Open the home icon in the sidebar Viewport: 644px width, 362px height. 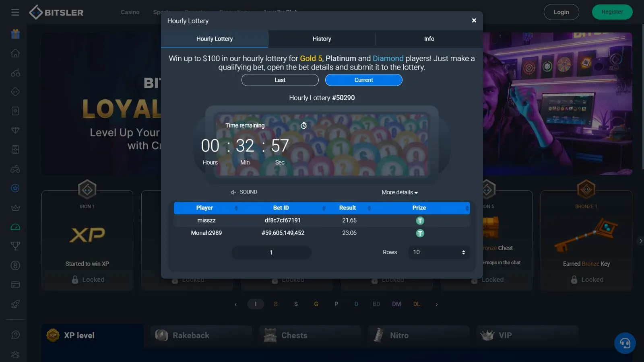click(x=15, y=53)
